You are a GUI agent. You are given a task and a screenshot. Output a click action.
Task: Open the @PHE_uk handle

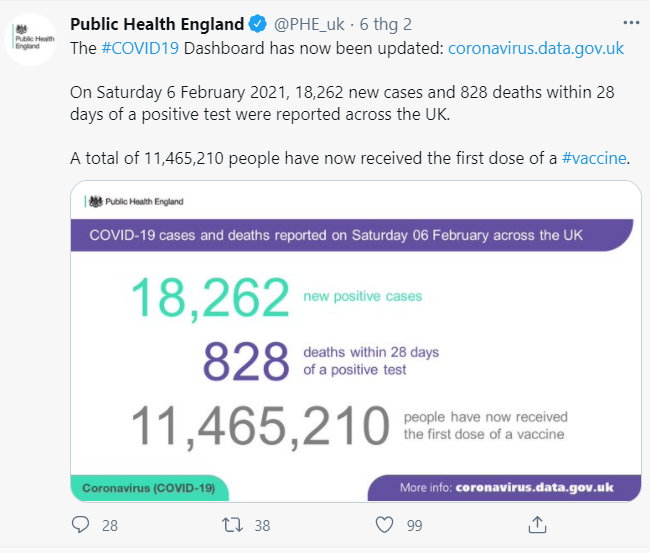pos(309,24)
